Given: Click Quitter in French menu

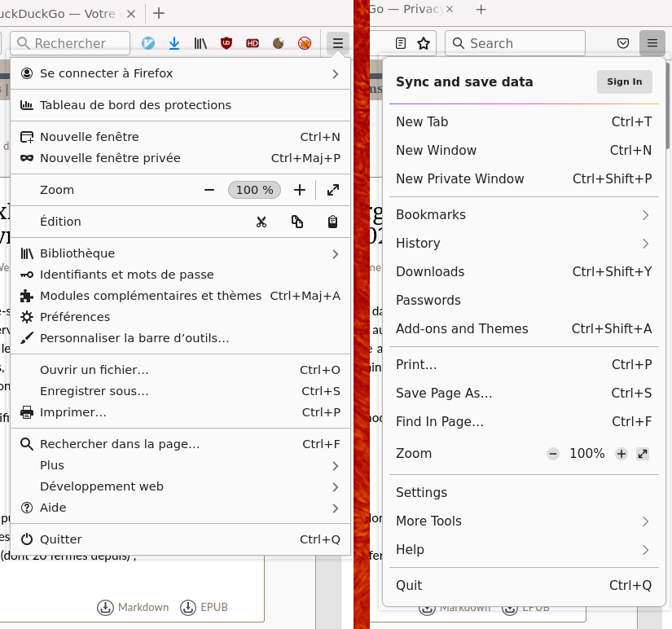Looking at the screenshot, I should pos(181,539).
